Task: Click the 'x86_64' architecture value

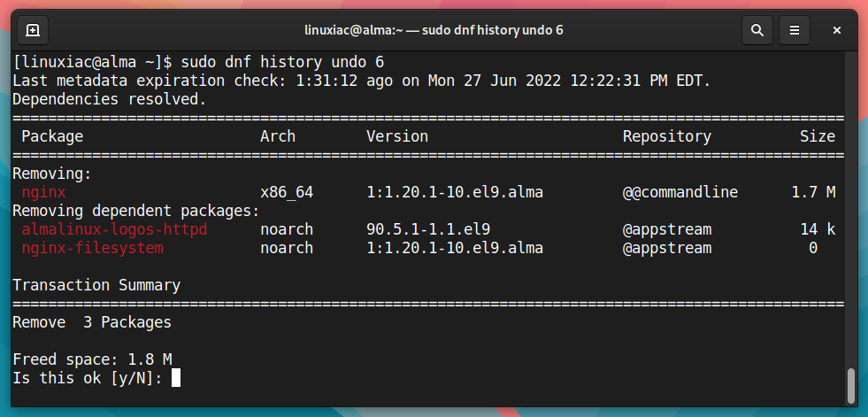Action: [x=287, y=192]
